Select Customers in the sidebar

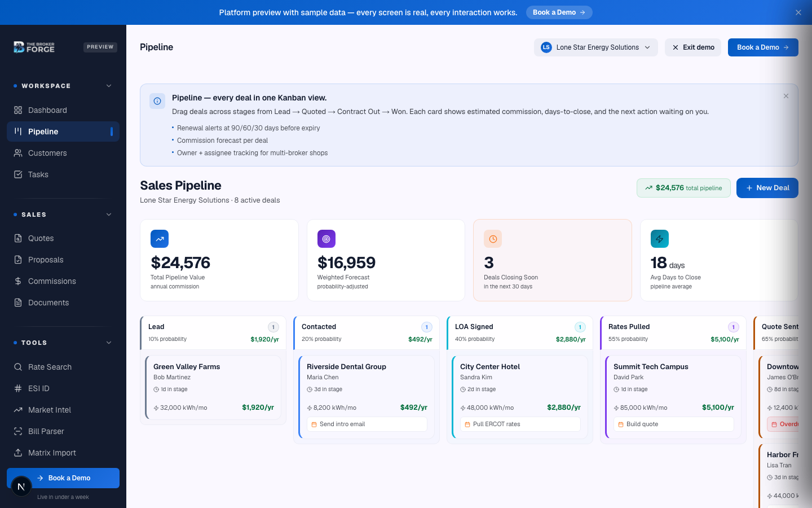63,153
